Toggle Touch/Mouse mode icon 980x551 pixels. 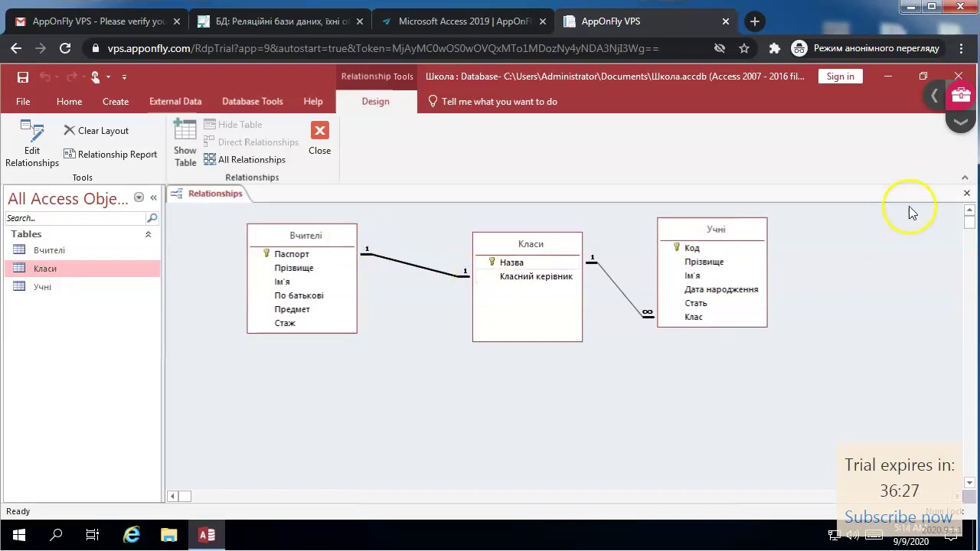95,77
